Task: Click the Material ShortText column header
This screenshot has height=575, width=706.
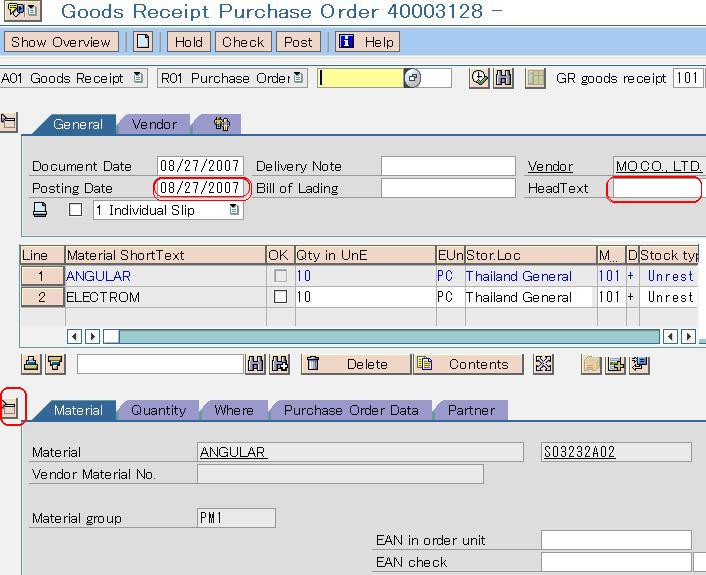Action: pos(165,255)
